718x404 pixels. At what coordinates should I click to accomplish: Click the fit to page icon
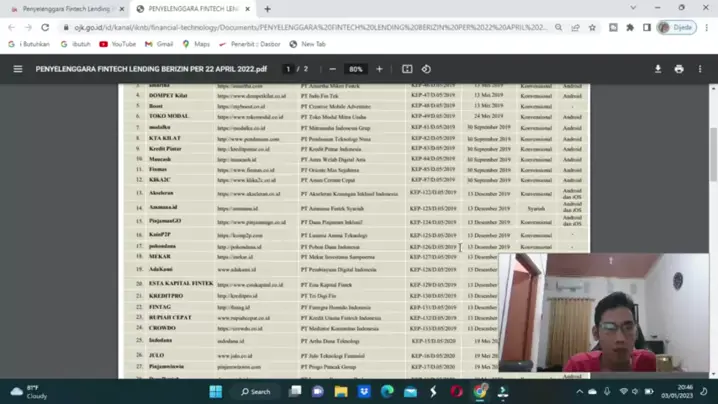click(x=407, y=69)
